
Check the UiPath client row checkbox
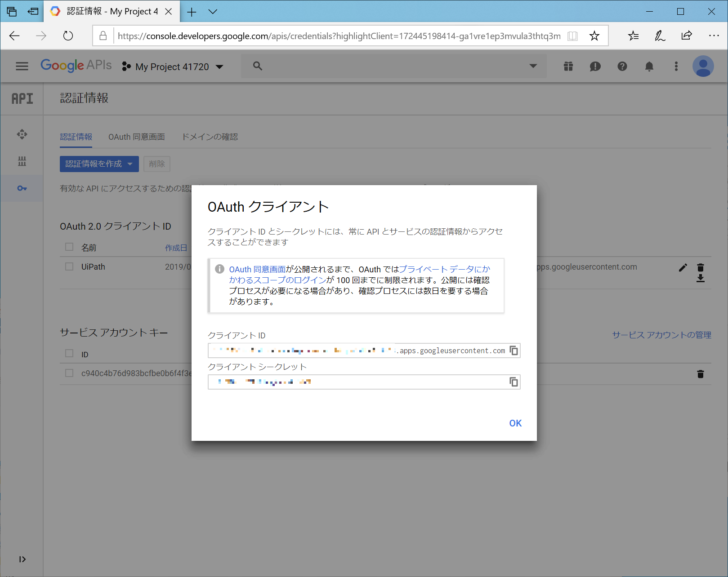click(x=69, y=266)
